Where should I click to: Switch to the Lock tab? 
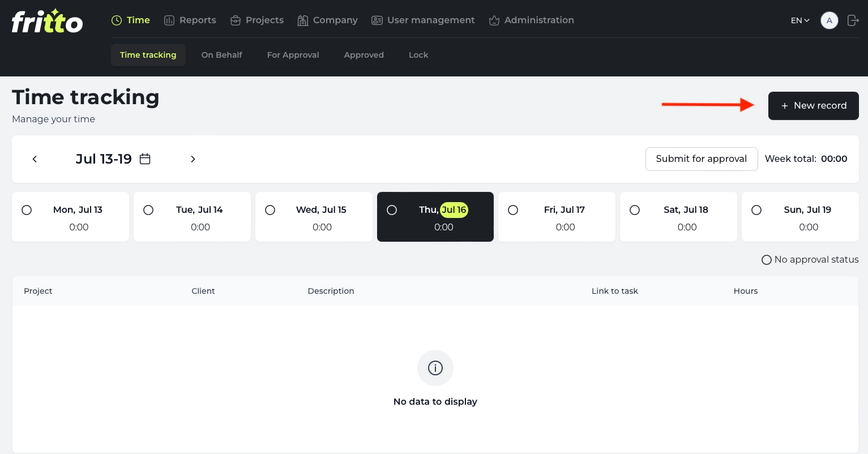coord(418,55)
